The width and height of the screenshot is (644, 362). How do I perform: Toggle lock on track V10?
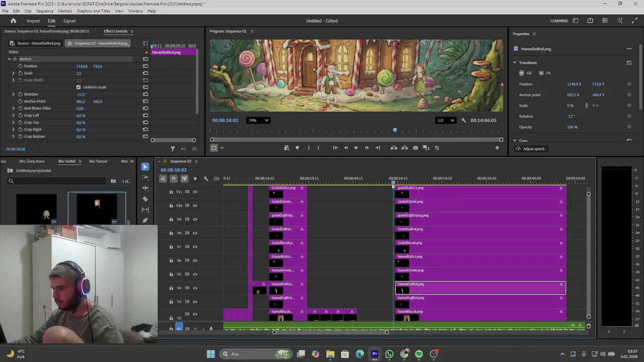point(171,205)
